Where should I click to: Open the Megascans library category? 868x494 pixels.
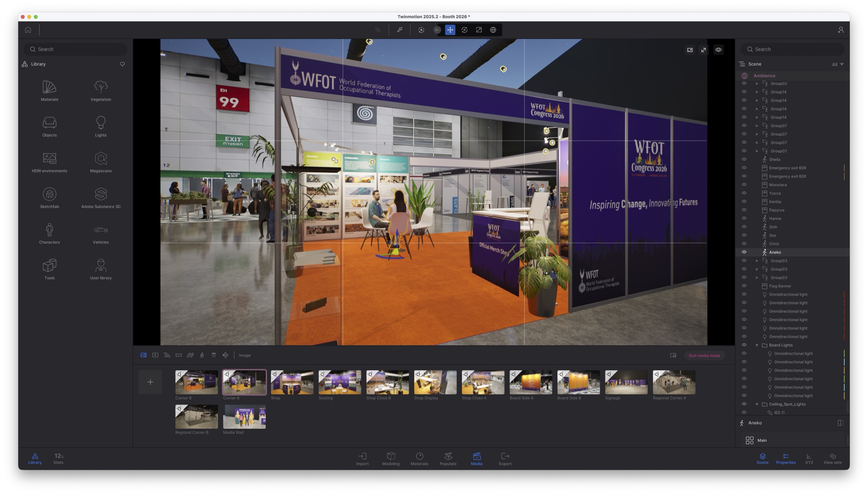pyautogui.click(x=100, y=162)
